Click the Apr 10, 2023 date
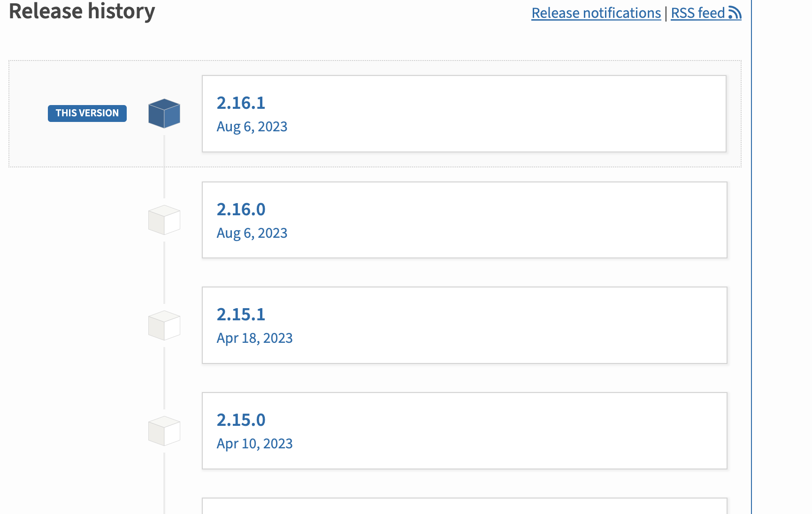Viewport: 812px width, 514px height. click(254, 444)
